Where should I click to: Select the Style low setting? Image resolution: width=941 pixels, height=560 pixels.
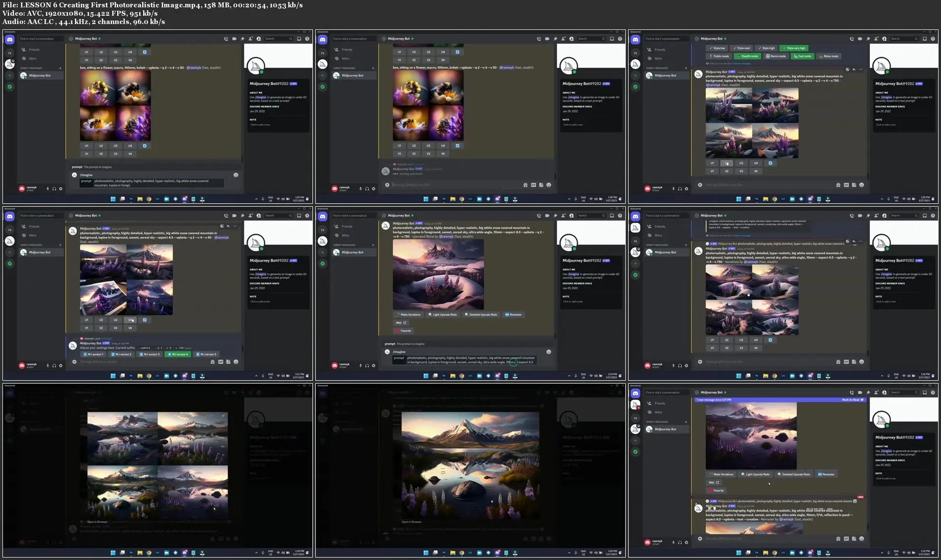717,48
